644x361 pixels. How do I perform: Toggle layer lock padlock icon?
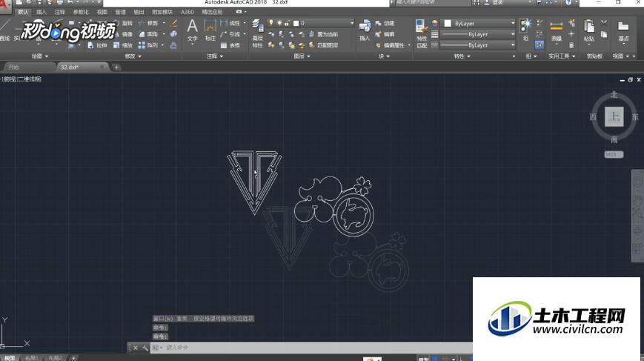[x=287, y=24]
